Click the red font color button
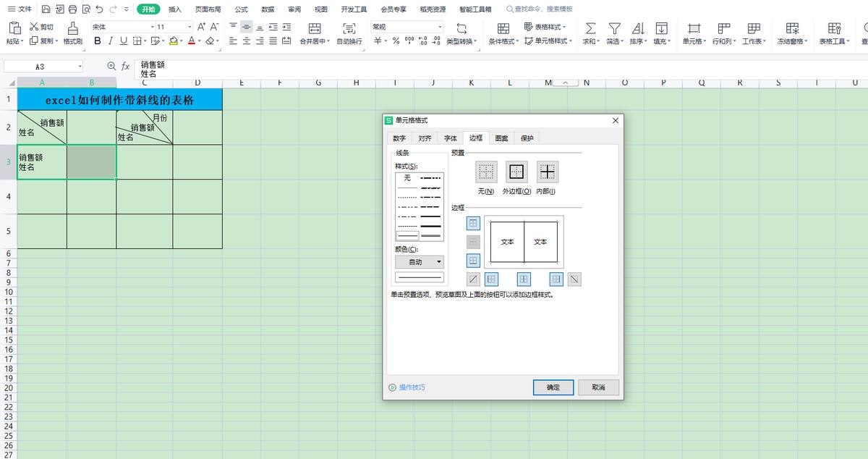 192,41
